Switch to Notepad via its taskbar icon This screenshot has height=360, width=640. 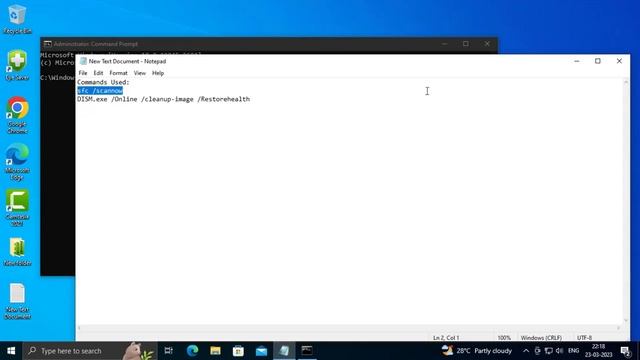[x=284, y=351]
